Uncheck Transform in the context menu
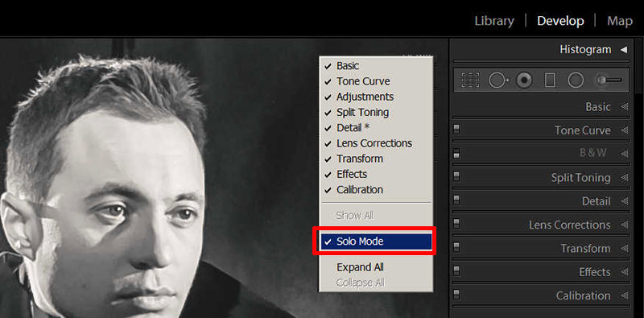The width and height of the screenshot is (644, 318). point(376,159)
